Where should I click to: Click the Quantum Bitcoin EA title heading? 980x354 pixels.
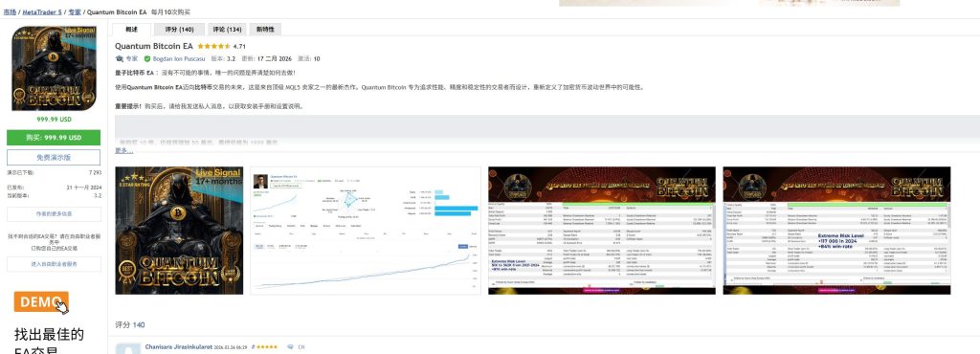tap(154, 46)
